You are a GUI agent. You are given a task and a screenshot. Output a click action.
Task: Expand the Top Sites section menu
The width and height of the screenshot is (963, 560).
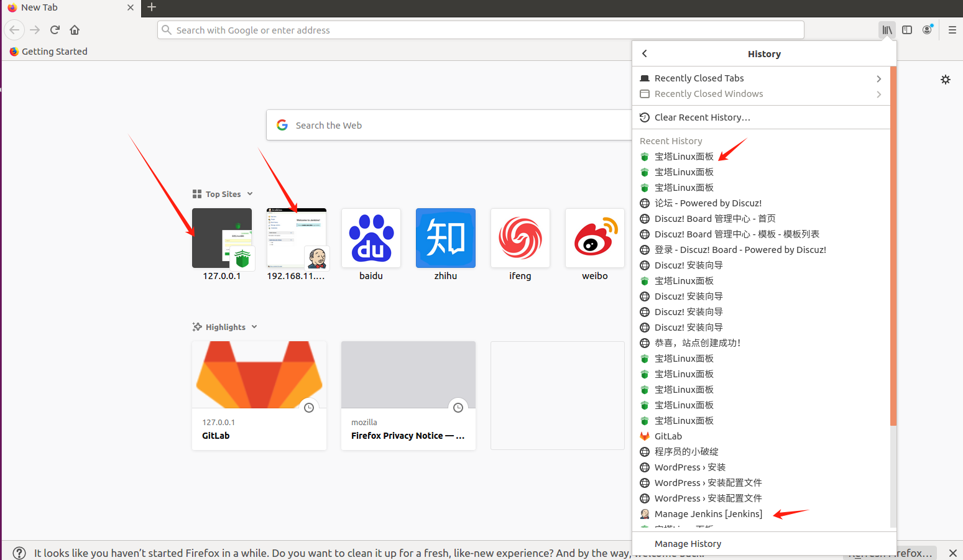pos(250,194)
